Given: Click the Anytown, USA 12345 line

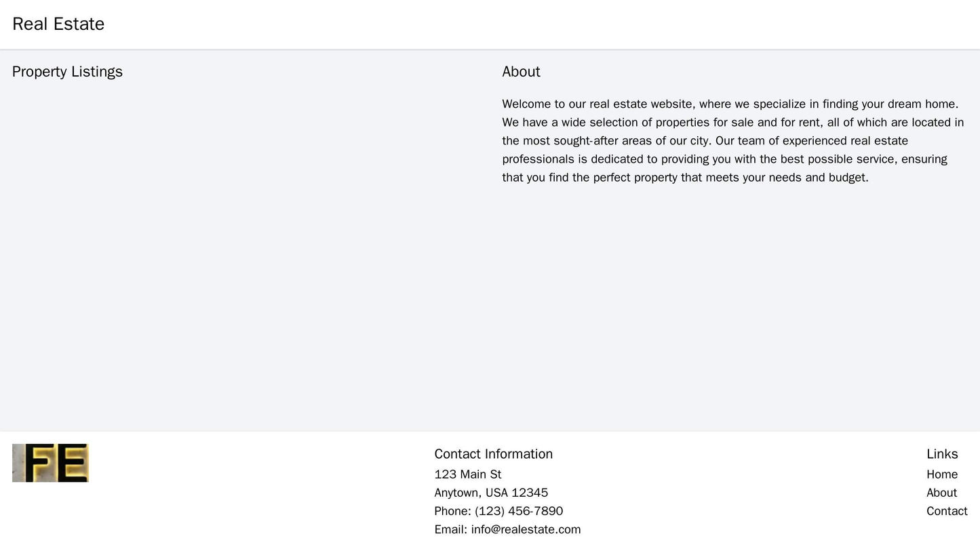Looking at the screenshot, I should pos(491,493).
